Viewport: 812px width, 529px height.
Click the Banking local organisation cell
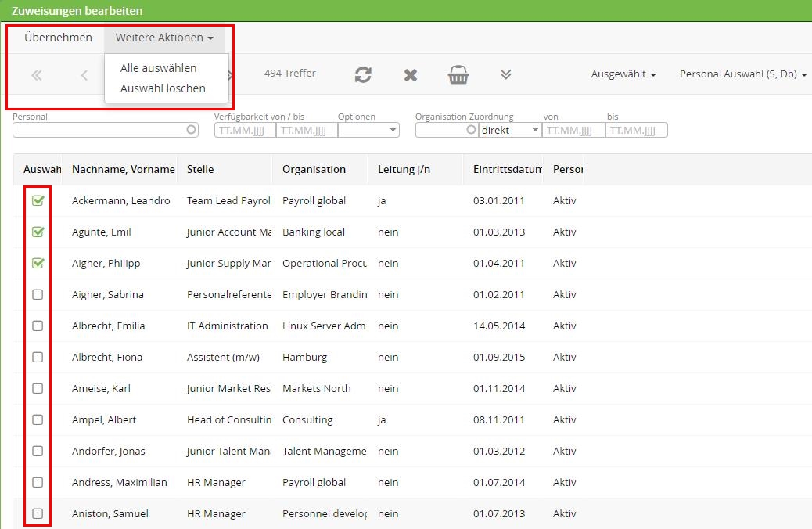click(x=314, y=232)
